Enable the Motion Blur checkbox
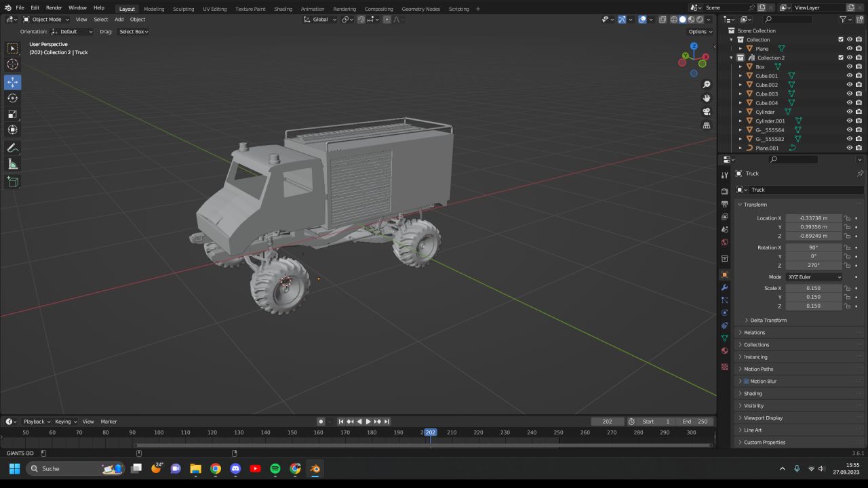 747,382
